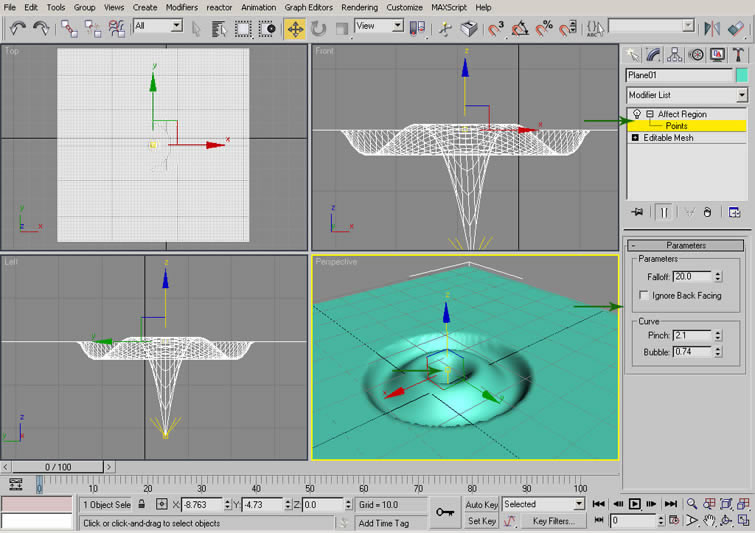This screenshot has height=533, width=755.
Task: Click the Plane01 object color swatch
Action: 741,75
